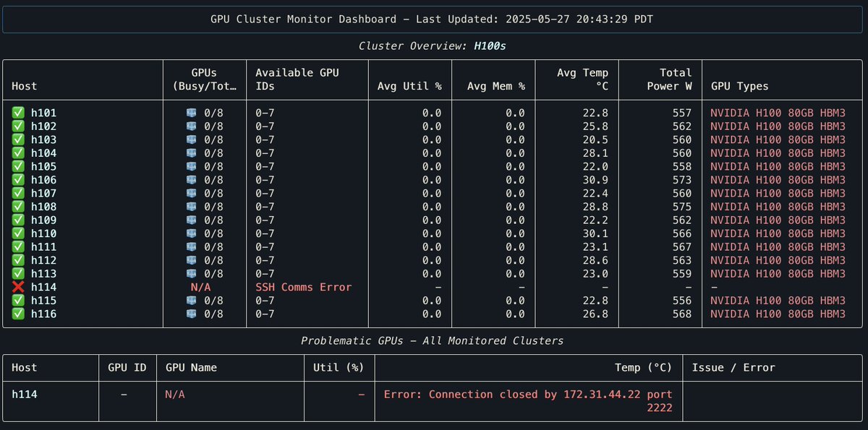Click the 28.1 temperature value for h104

point(596,153)
